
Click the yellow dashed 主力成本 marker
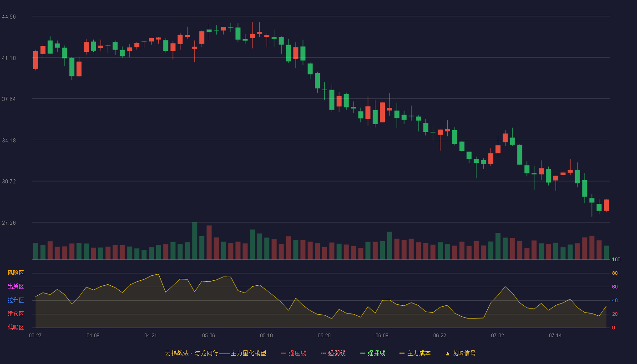pyautogui.click(x=402, y=353)
